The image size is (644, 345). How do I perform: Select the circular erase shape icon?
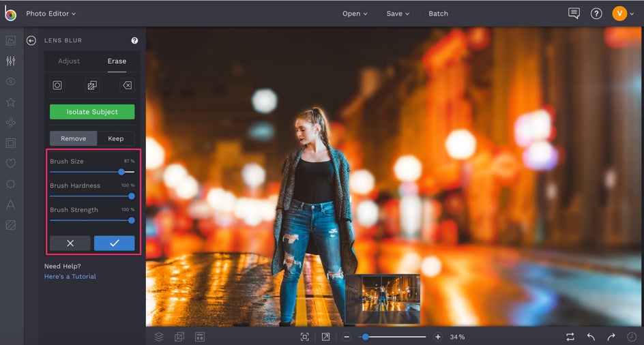click(x=57, y=85)
